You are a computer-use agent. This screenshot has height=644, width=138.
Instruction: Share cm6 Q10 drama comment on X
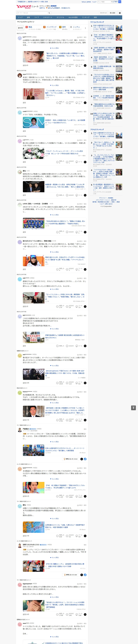pyautogui.click(x=85, y=131)
